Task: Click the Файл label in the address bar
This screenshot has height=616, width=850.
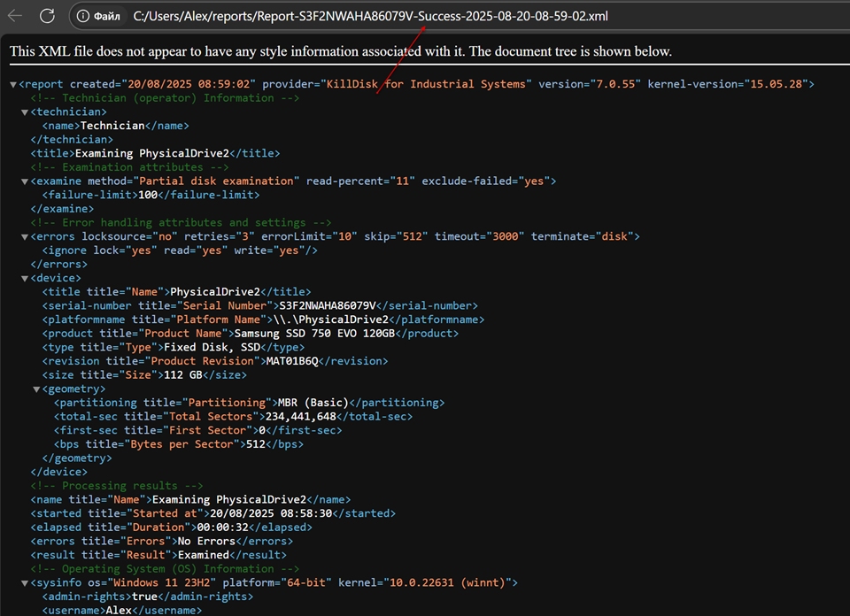Action: 107,16
